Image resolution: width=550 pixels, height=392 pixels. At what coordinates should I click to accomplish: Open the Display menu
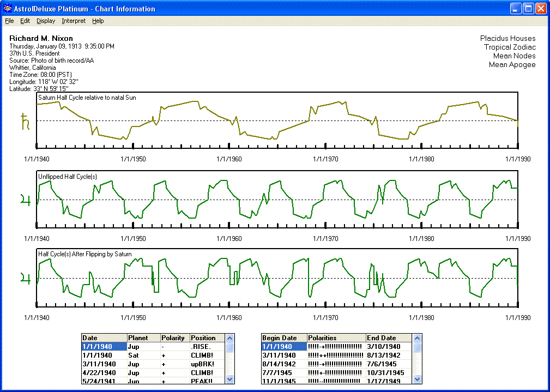[46, 21]
